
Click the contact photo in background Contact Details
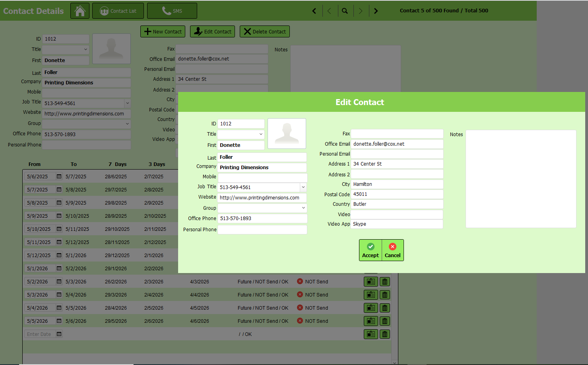click(111, 49)
